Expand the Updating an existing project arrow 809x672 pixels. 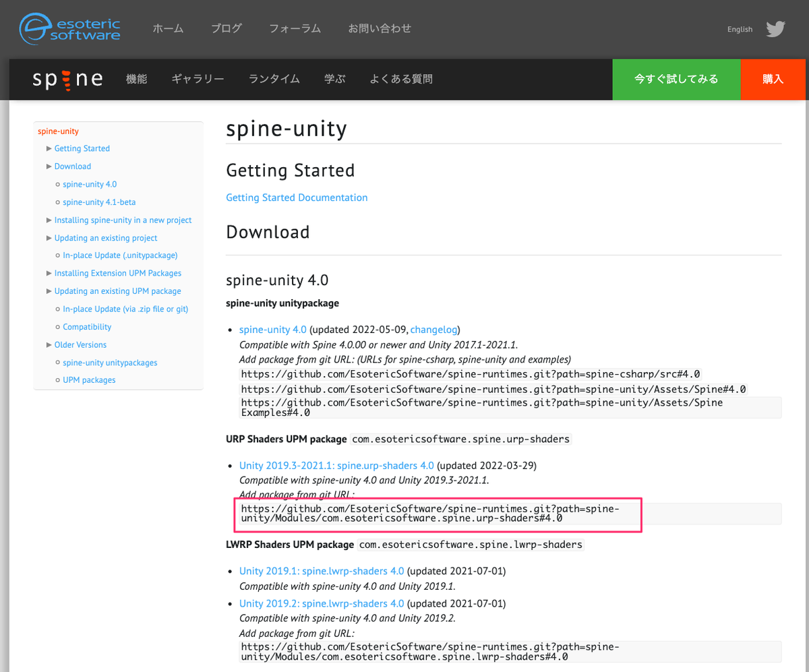(49, 238)
